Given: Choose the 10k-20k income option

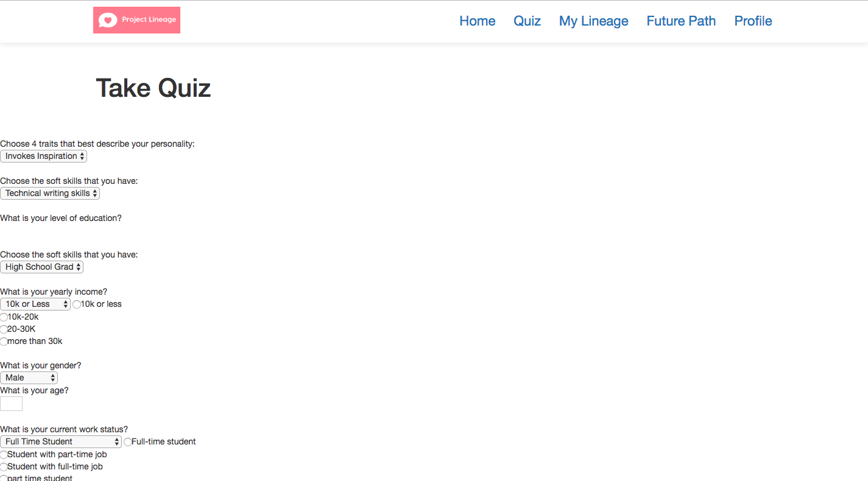Looking at the screenshot, I should tap(4, 317).
